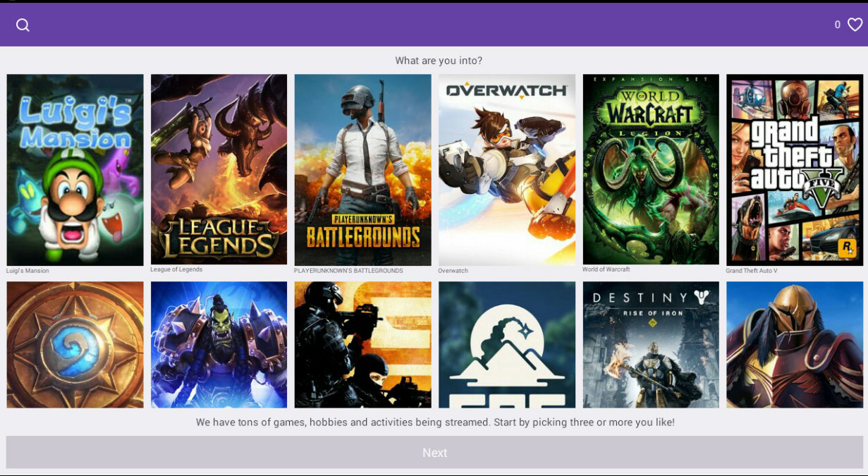868x476 pixels.
Task: Click the Grand Theft Auto V caption
Action: coord(752,271)
